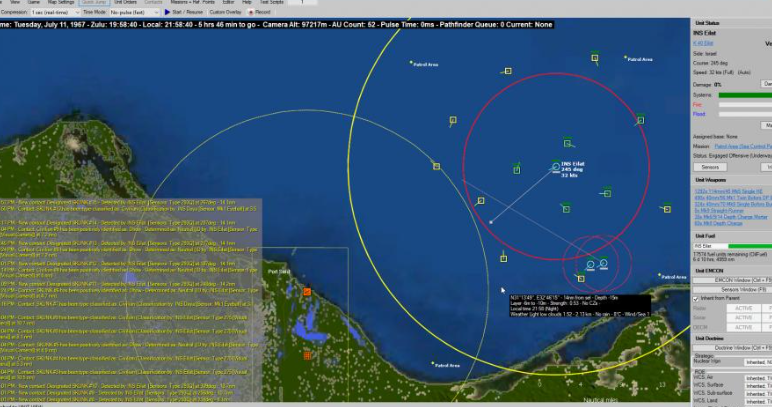The width and height of the screenshot is (772, 407).
Task: Click the yellow contact southwest of red circle
Action: click(481, 200)
